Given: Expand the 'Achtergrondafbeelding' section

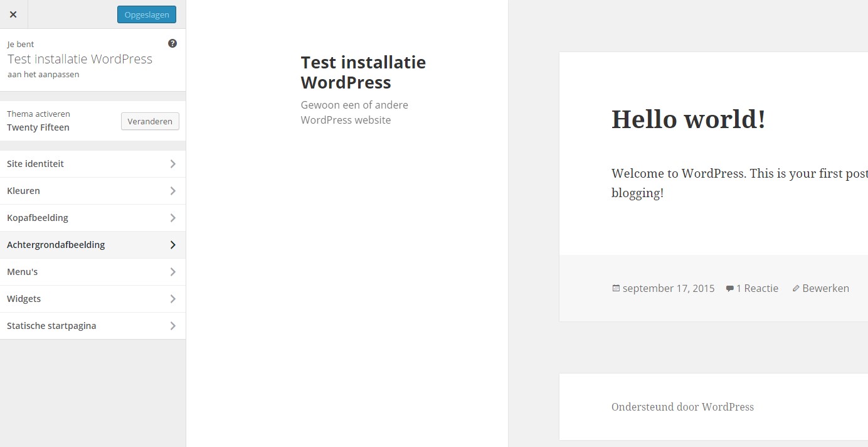Looking at the screenshot, I should coord(55,244).
